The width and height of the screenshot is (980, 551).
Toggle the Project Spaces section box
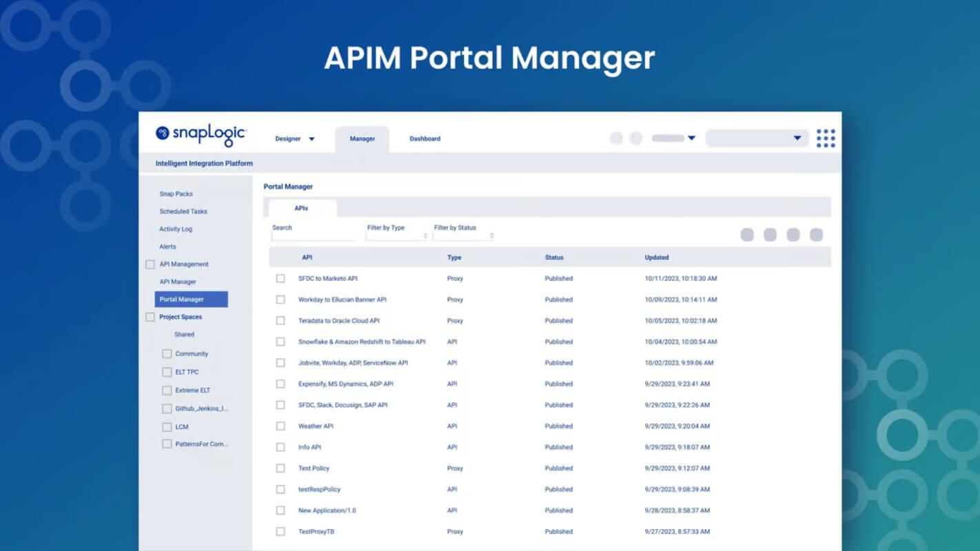150,317
